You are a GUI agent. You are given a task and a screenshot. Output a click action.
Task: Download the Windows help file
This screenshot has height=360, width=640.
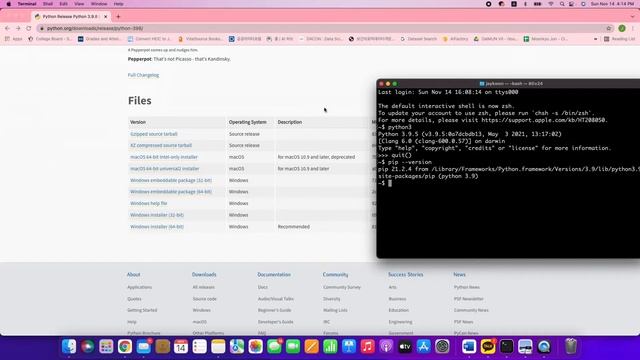coord(149,203)
